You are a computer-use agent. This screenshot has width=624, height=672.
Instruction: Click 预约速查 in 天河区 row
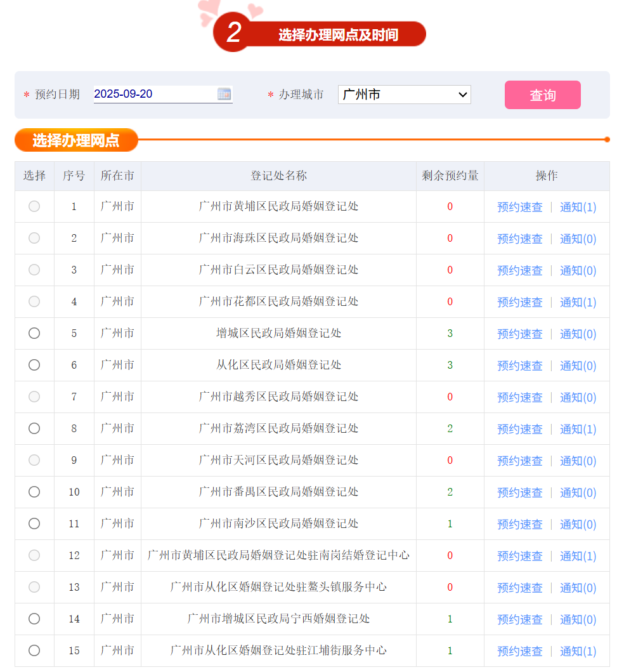pyautogui.click(x=520, y=461)
